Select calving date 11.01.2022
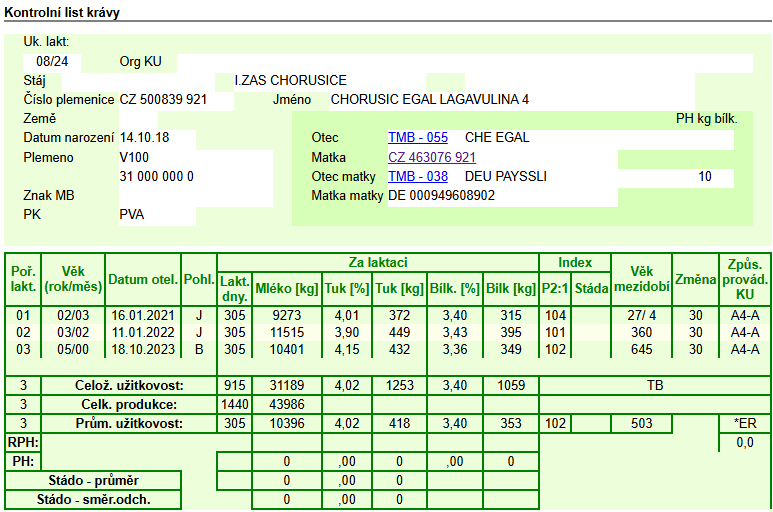This screenshot has height=512, width=773. (143, 332)
